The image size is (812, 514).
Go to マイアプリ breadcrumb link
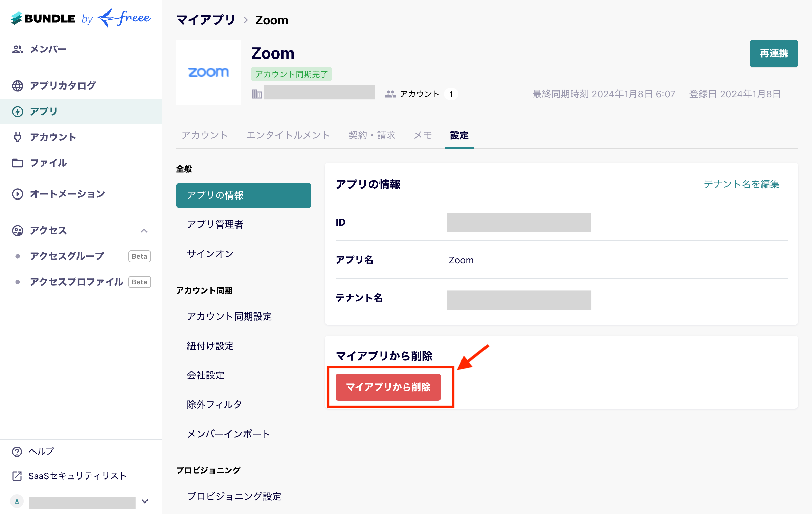click(206, 20)
